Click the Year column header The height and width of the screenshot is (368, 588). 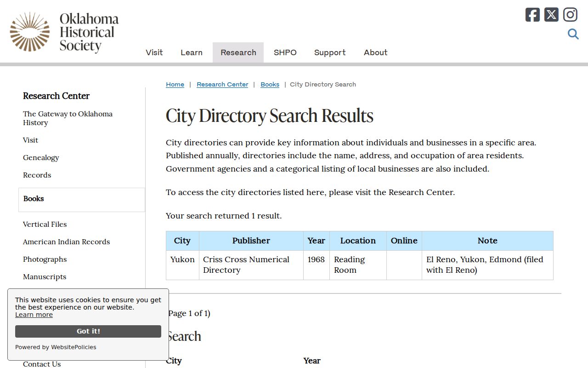(317, 241)
